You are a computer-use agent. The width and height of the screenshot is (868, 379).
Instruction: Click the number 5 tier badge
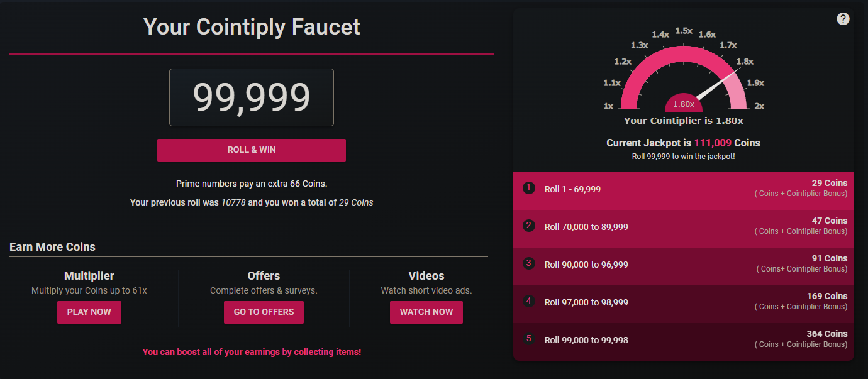tap(529, 339)
